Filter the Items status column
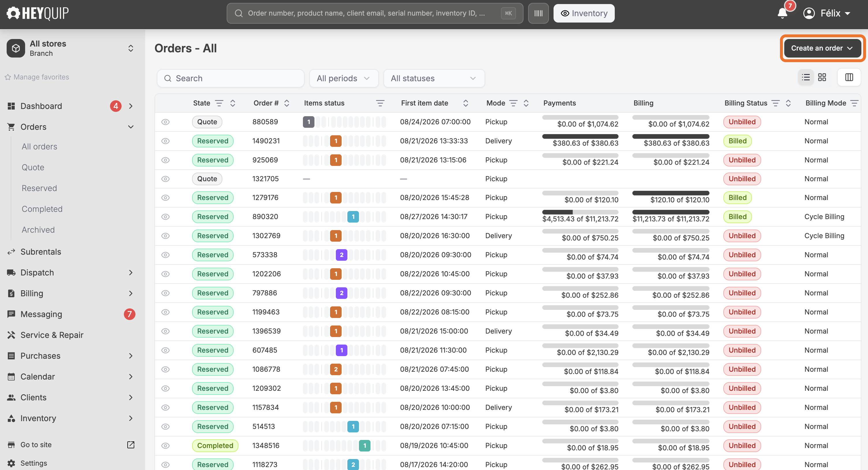Screen dimensions: 868x470 [380, 103]
